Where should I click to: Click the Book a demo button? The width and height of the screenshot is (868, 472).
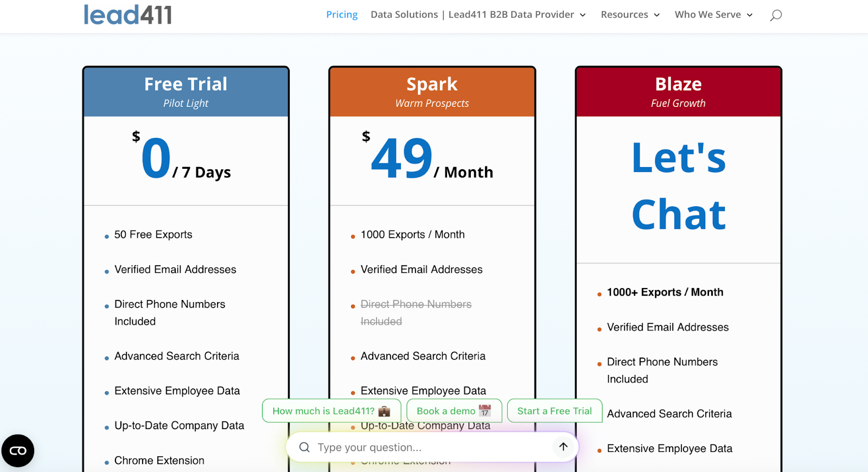click(x=454, y=411)
